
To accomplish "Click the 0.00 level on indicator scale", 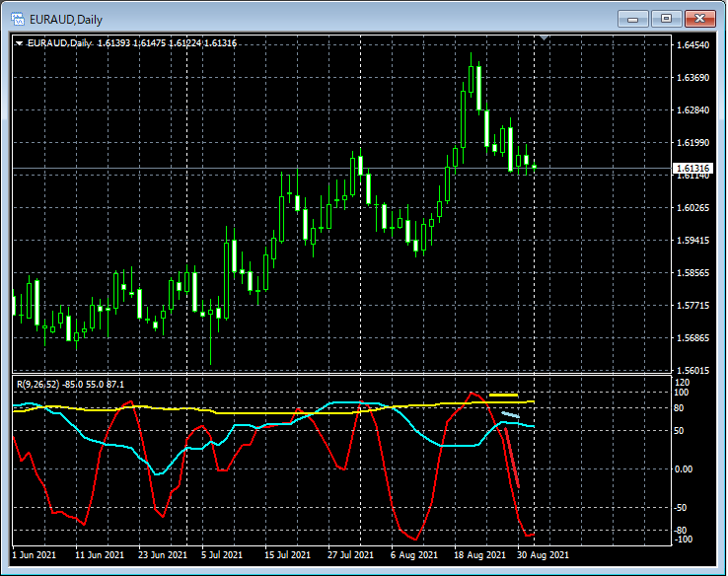I will coord(684,469).
